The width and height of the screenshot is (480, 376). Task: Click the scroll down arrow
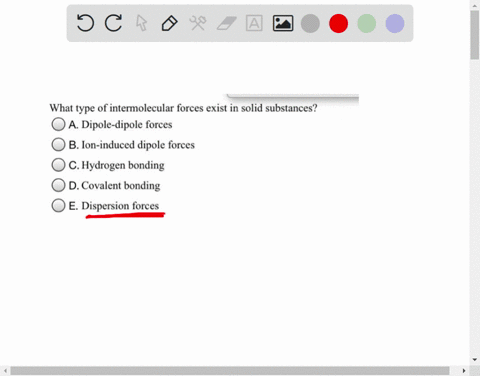475,360
